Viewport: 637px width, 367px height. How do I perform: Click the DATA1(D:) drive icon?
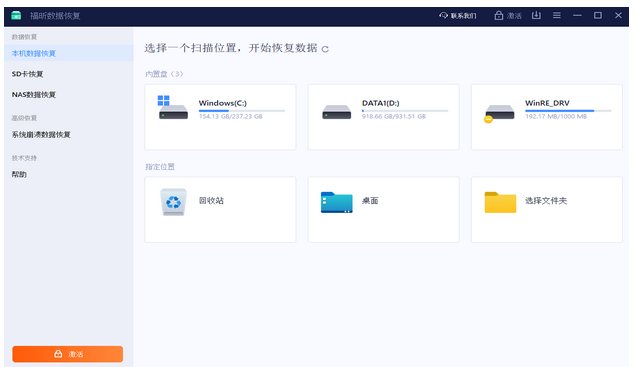point(336,112)
